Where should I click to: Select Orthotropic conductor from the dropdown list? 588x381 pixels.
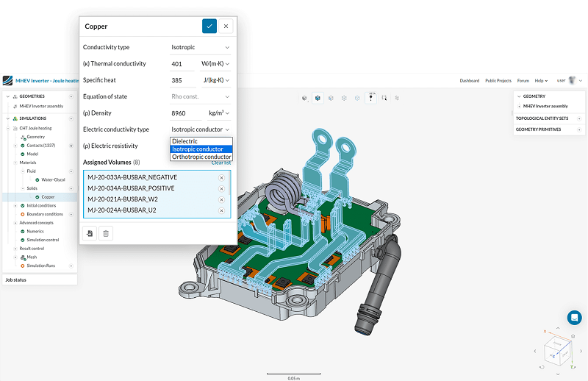coord(201,157)
